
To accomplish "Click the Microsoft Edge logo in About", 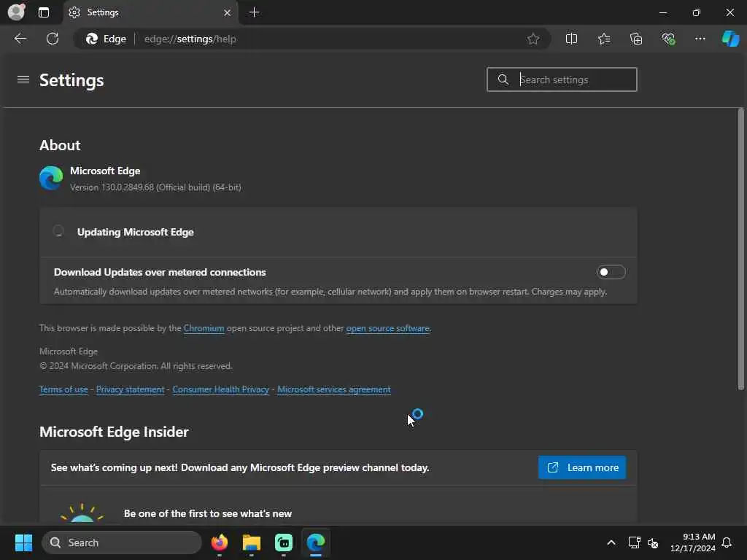I will [51, 178].
